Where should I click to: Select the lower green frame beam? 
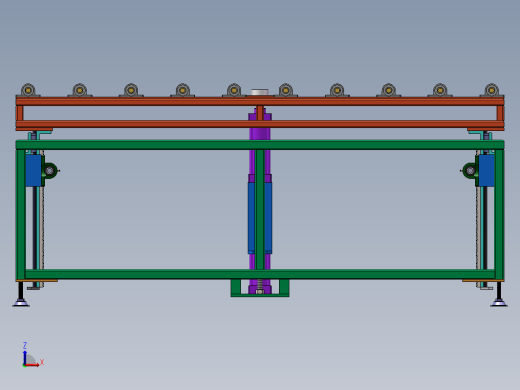260,274
